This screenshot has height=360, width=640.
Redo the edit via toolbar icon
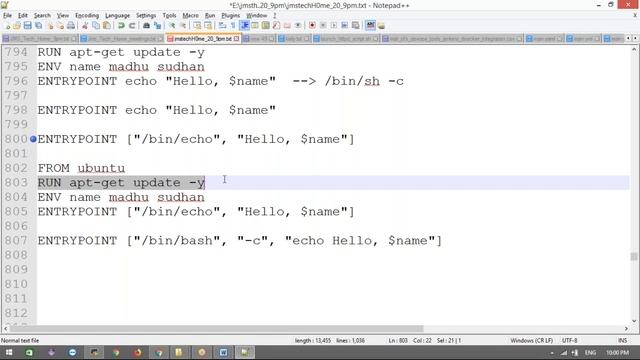coord(132,26)
